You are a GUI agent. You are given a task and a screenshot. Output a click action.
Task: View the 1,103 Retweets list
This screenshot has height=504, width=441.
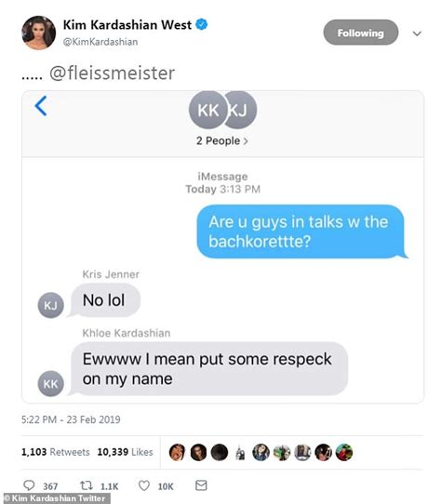(55, 452)
